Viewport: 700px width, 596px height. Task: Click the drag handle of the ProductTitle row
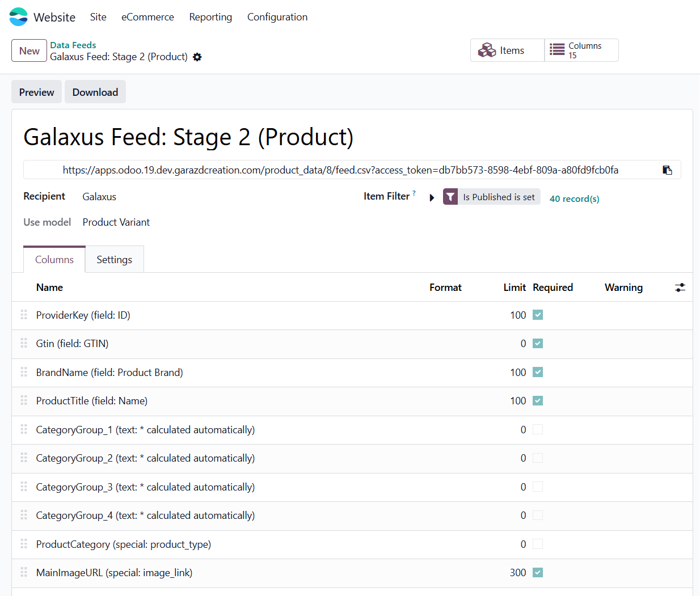click(24, 400)
